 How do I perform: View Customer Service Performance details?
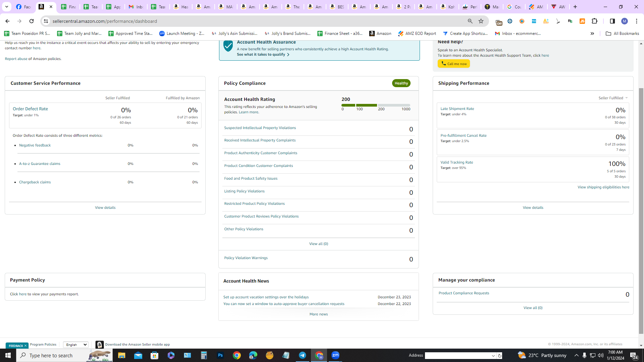pos(105,207)
